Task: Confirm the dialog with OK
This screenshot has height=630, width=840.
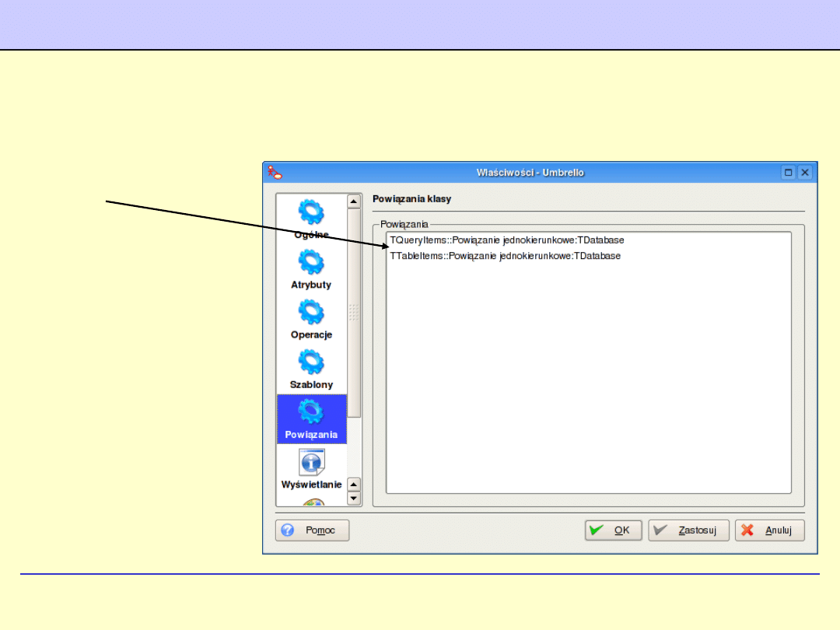Action: click(x=613, y=530)
